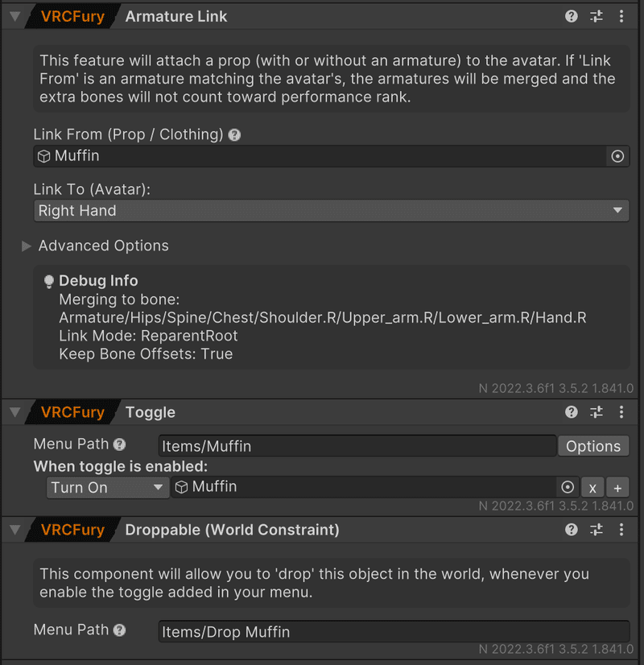Open presets for Armature Link component

click(597, 16)
